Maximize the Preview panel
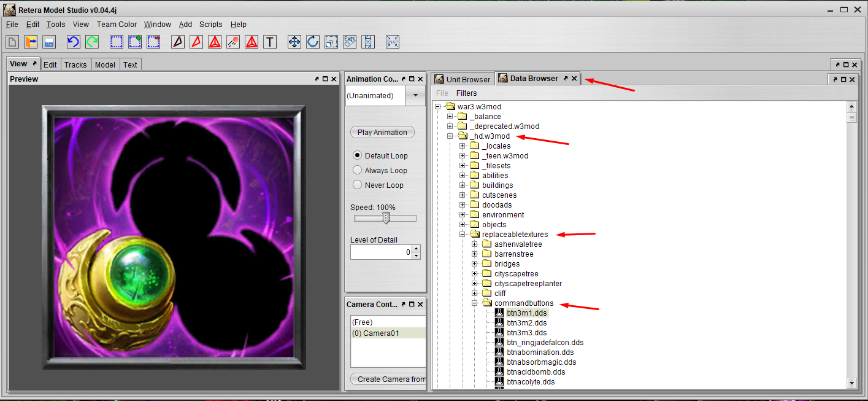Image resolution: width=868 pixels, height=401 pixels. (325, 79)
